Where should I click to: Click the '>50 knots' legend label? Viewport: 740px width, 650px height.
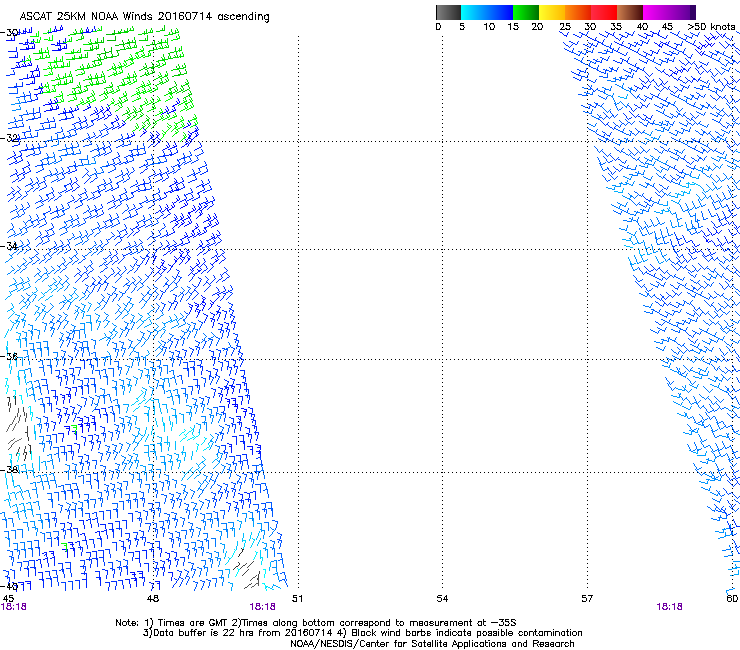(x=711, y=27)
